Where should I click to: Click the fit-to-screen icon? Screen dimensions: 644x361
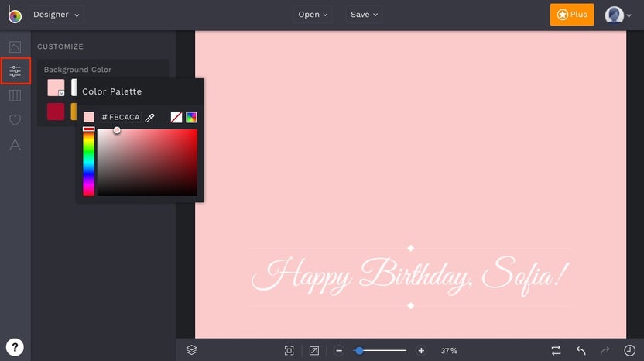289,350
